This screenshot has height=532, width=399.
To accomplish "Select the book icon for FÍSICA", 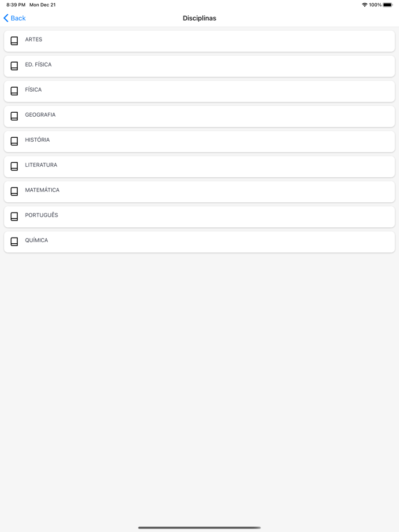I will click(14, 91).
